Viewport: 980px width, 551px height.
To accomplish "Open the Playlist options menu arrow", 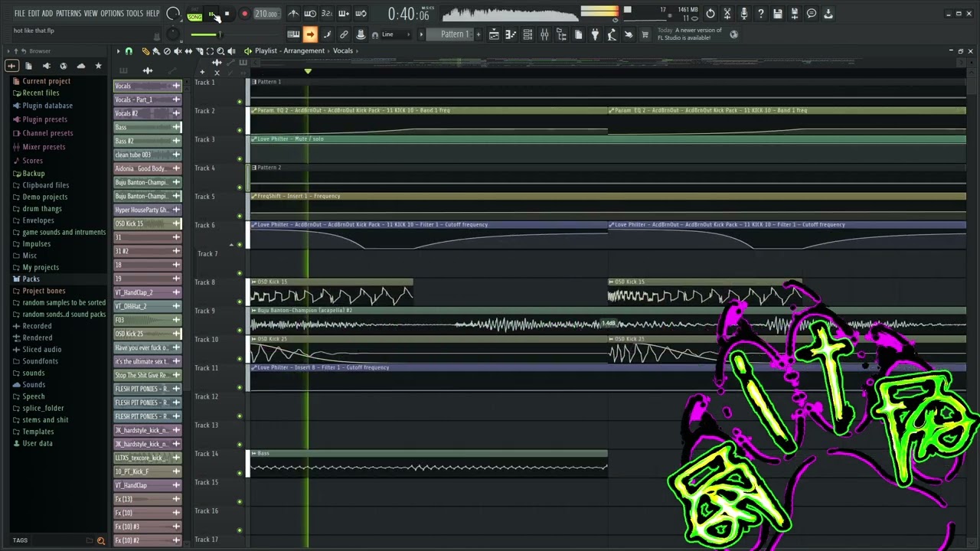I will click(118, 51).
